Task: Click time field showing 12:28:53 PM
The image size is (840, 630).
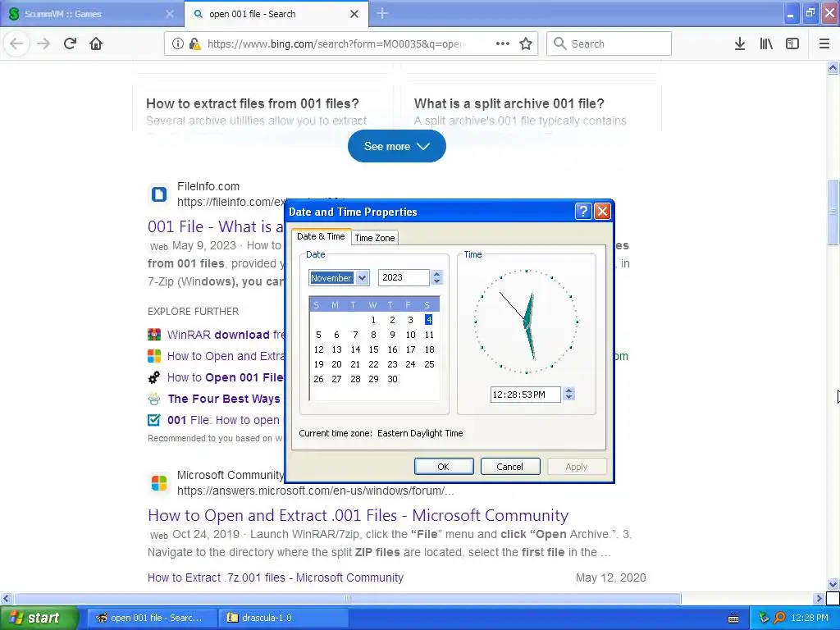Action: click(525, 395)
